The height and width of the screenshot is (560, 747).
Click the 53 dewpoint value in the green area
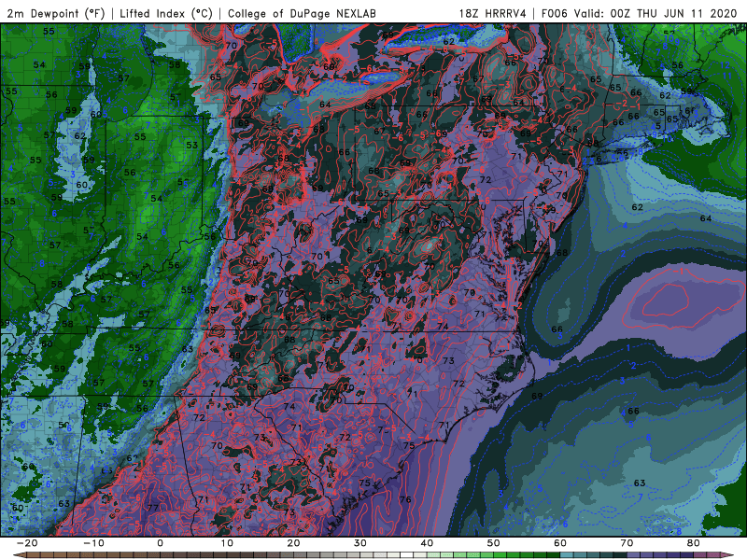point(191,145)
